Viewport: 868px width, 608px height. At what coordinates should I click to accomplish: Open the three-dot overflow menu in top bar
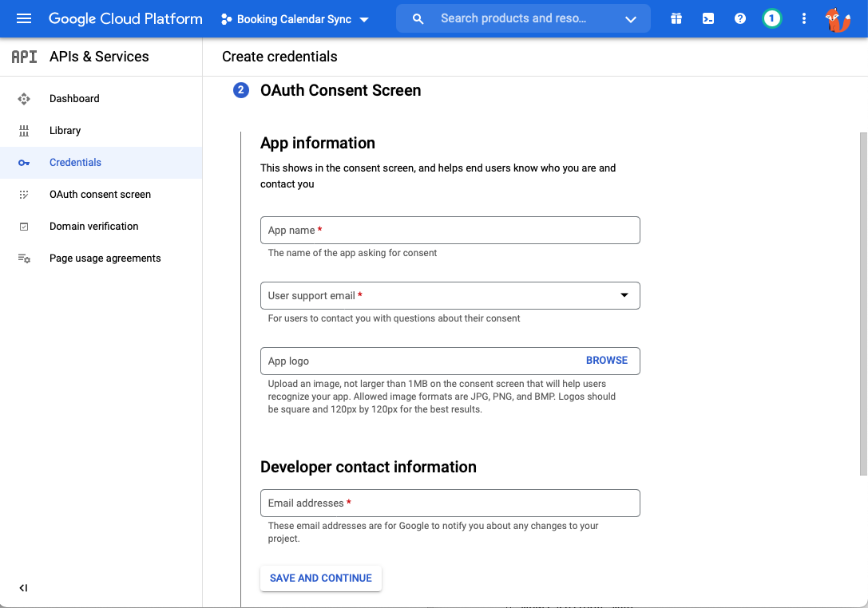[x=803, y=18]
